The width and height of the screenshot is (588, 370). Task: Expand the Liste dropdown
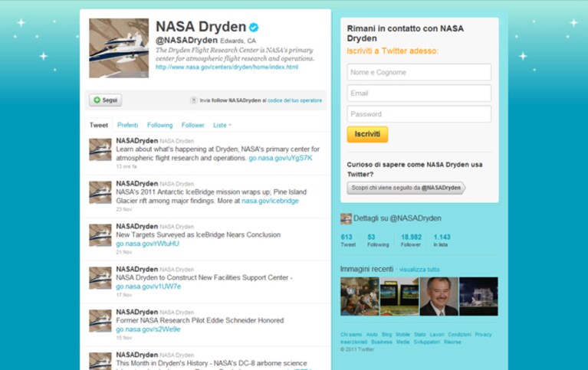pos(222,125)
